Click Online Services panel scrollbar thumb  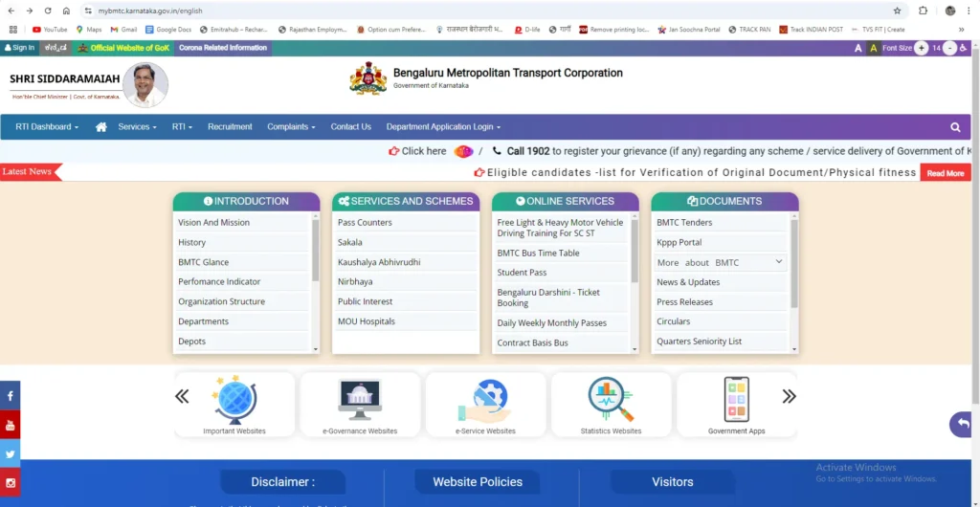point(635,250)
